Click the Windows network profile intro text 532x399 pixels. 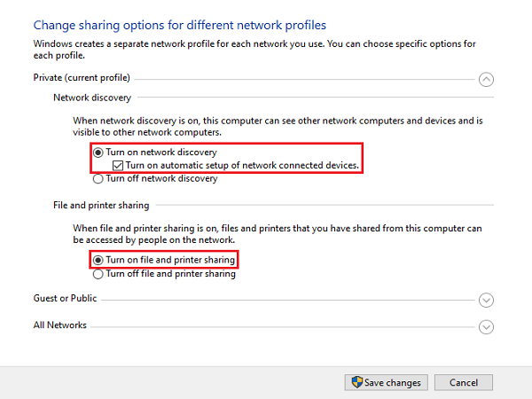click(253, 49)
